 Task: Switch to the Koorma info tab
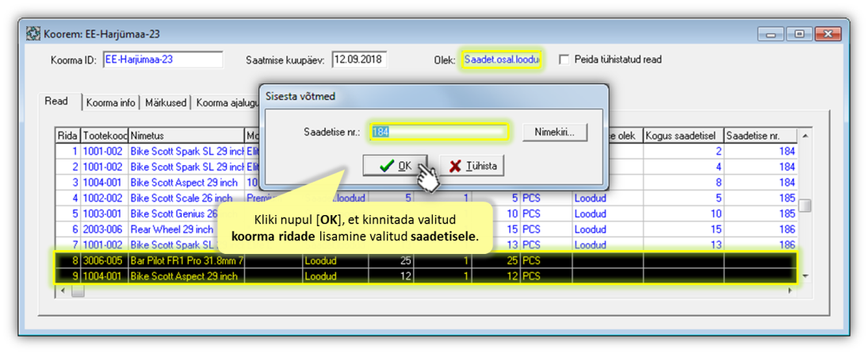(111, 102)
